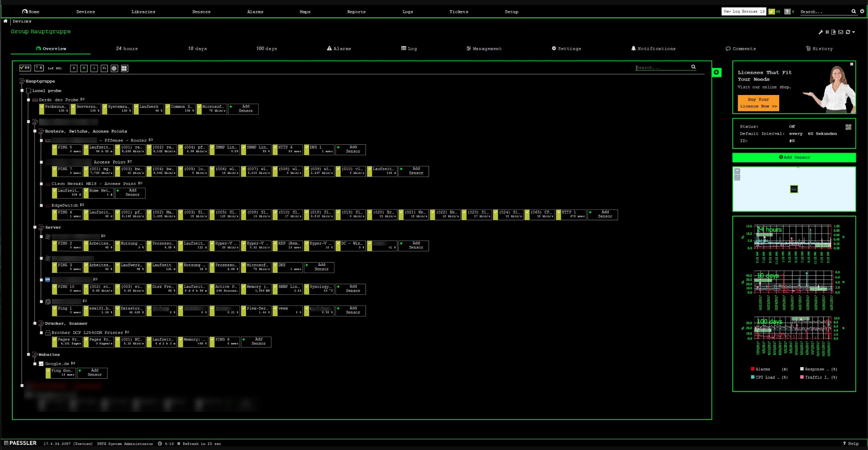The image size is (868, 450).
Task: Refresh the page with the refresh icon
Action: tap(848, 32)
